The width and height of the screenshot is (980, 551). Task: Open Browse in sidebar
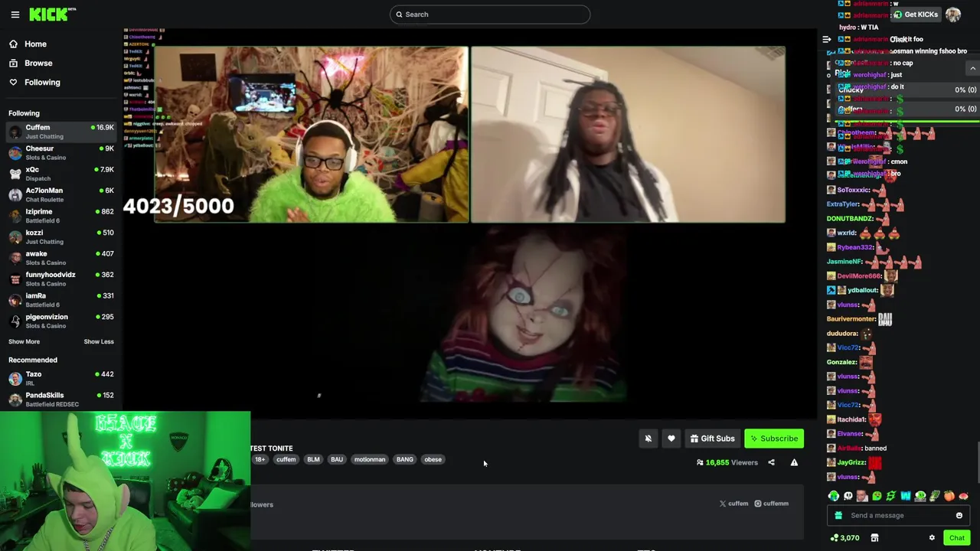[x=38, y=63]
